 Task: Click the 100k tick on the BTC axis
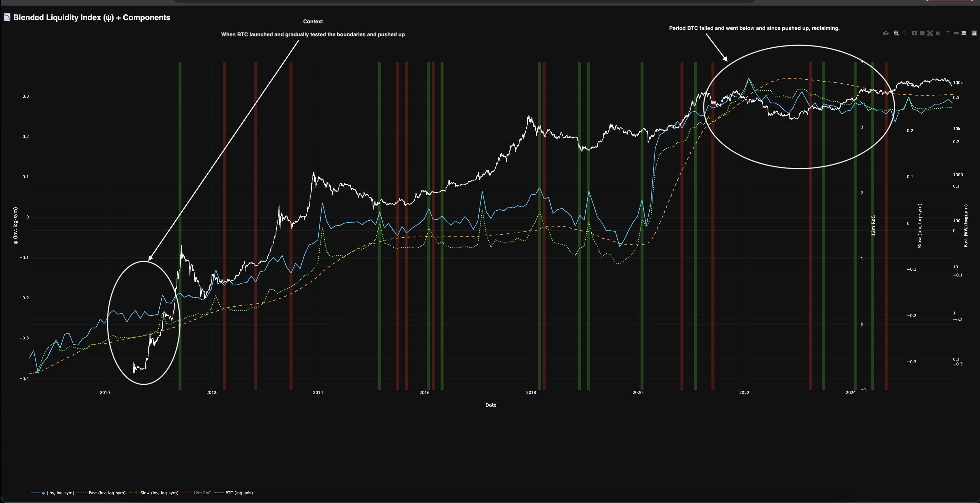[x=958, y=82]
